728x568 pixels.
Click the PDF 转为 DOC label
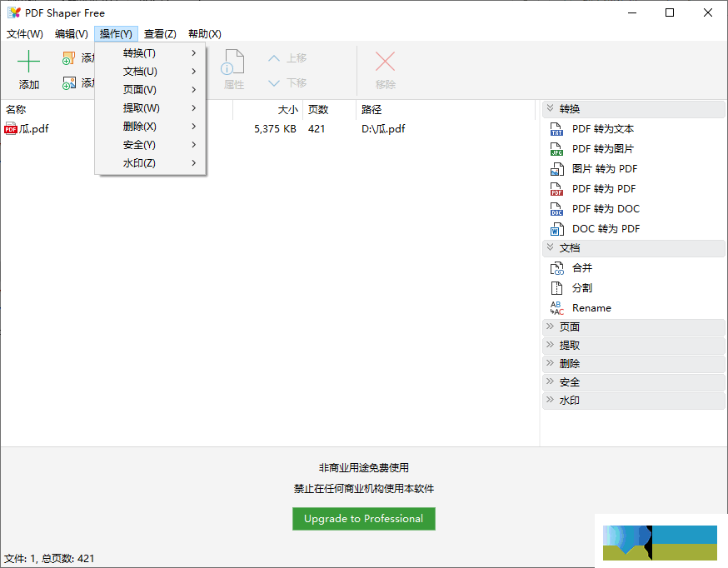606,209
